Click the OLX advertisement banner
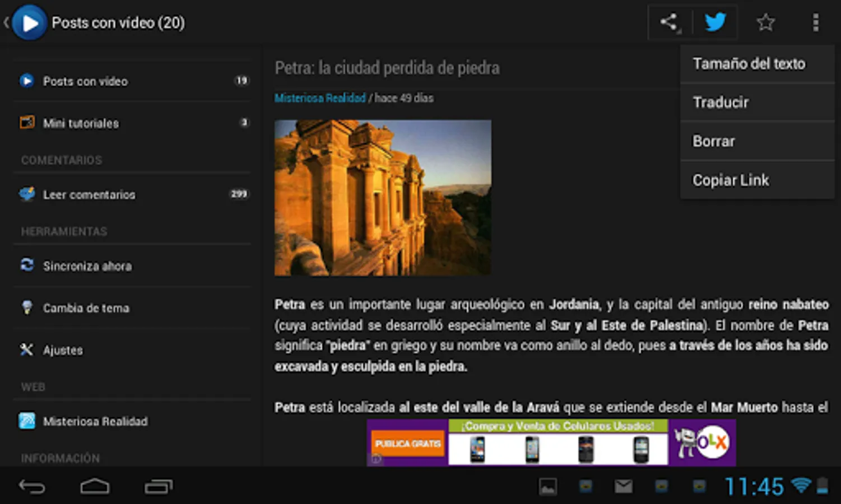 click(551, 442)
